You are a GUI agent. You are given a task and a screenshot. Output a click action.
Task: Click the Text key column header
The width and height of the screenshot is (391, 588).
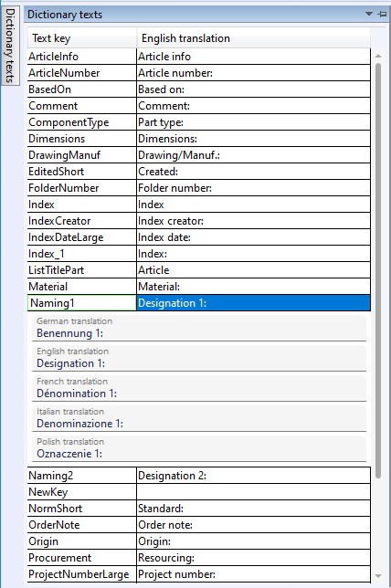82,38
